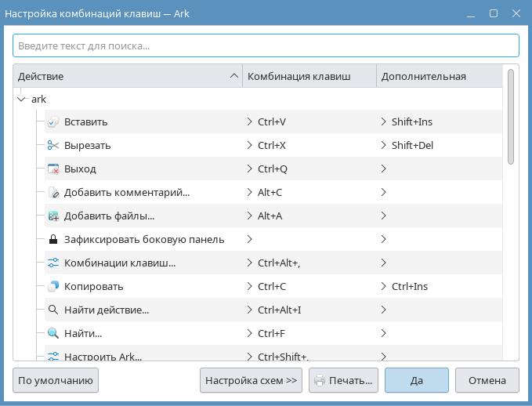532x406 pixels.
Task: Expand the Ctrl+Ins alternate shortcut for Копировать
Action: coord(383,286)
